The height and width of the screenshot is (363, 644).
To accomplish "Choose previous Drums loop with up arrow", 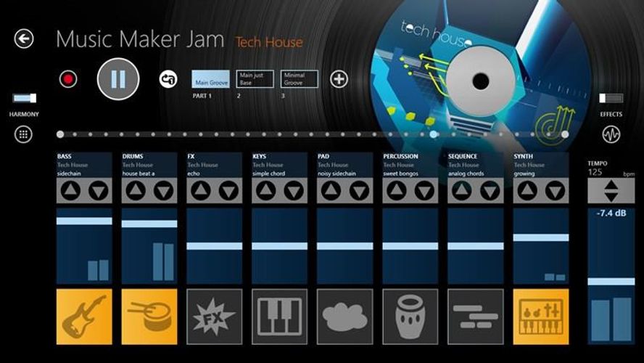I will coord(136,191).
